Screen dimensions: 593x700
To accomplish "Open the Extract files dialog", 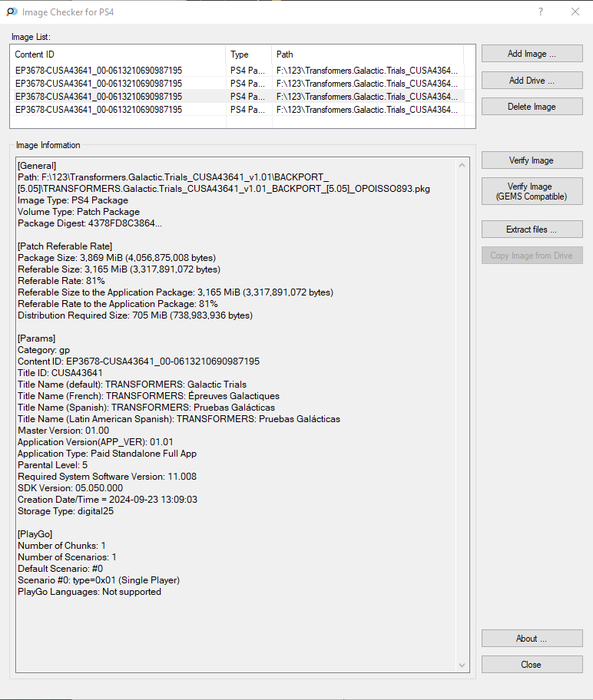I will pyautogui.click(x=532, y=229).
